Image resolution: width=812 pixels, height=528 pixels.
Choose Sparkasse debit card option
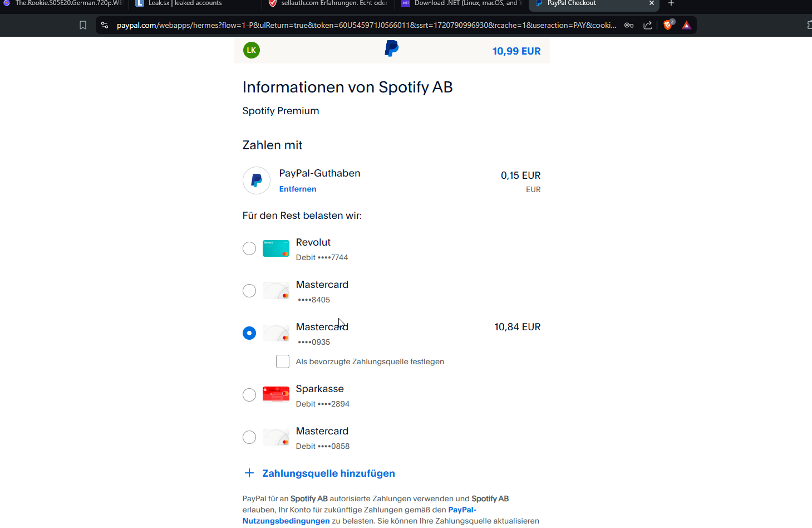point(249,395)
